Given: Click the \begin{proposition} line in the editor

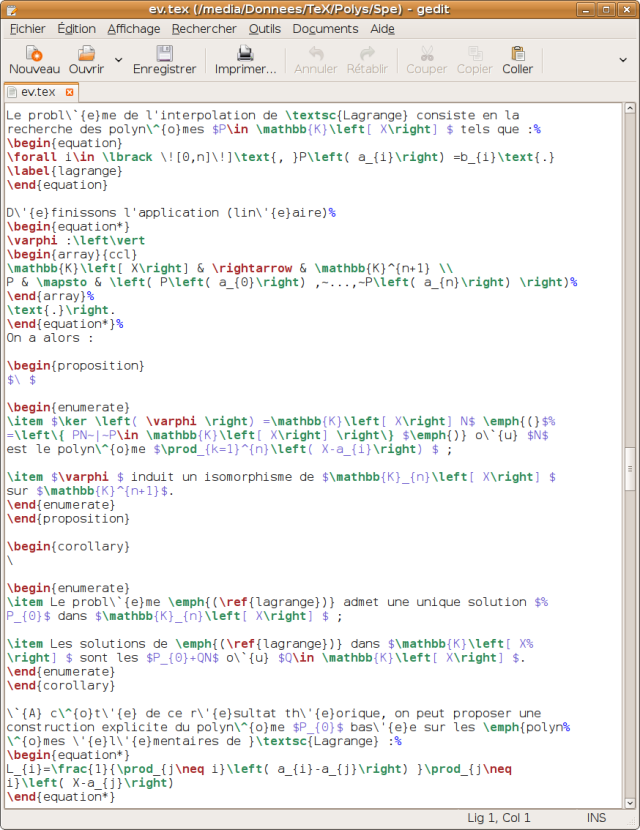Looking at the screenshot, I should pos(57,366).
